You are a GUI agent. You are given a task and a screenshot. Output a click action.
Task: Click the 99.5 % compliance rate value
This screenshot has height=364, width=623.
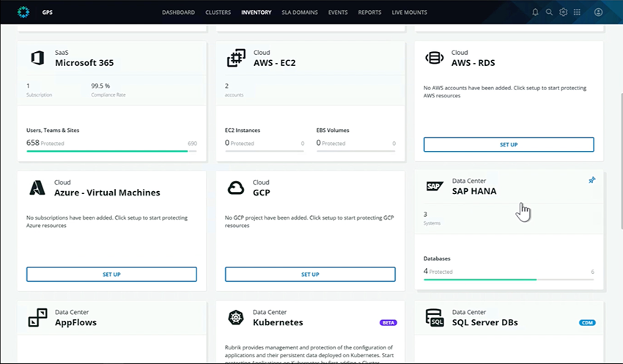(100, 86)
